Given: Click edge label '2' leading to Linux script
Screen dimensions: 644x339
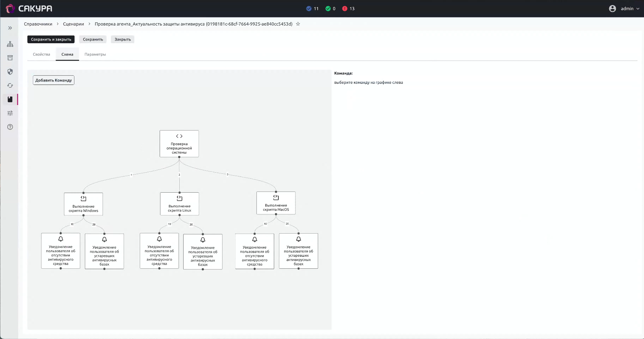Looking at the screenshot, I should 179,175.
